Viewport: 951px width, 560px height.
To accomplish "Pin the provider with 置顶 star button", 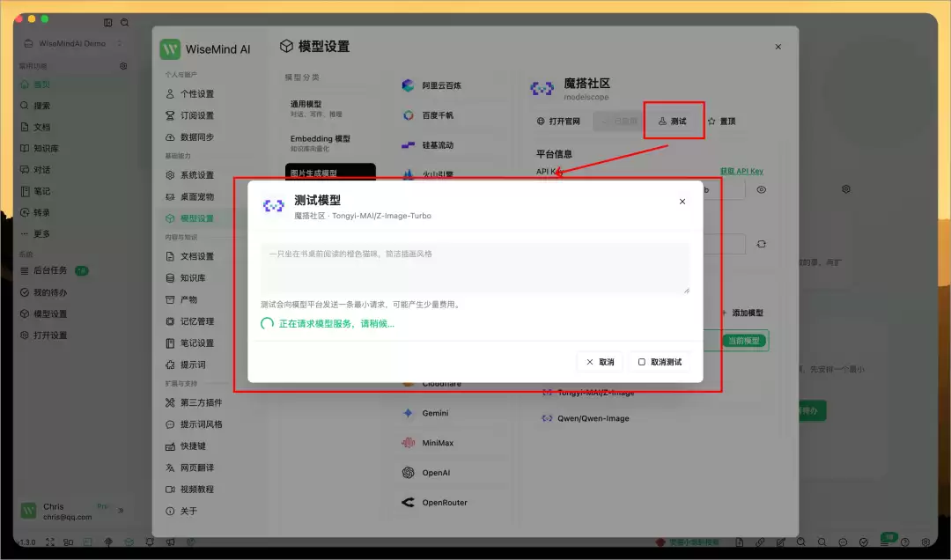I will point(721,122).
